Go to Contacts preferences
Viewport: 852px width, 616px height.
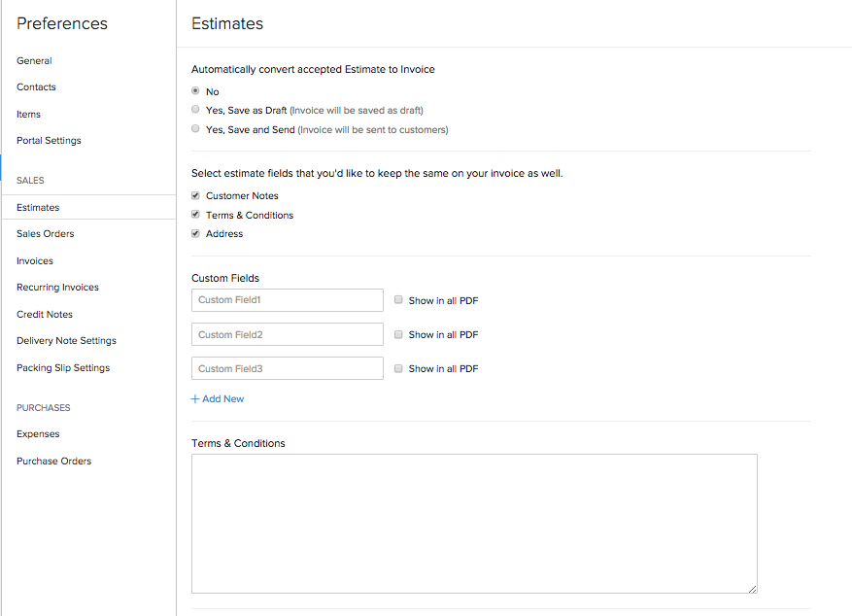(x=36, y=86)
